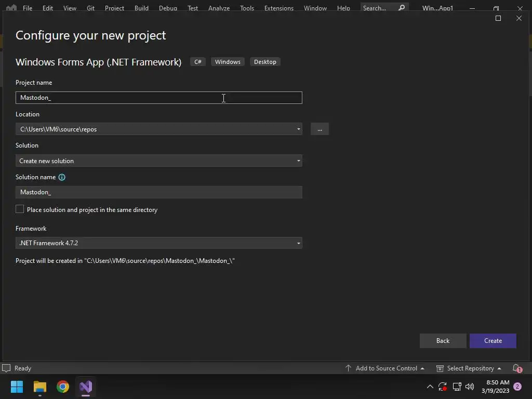Open the File menu
The width and height of the screenshot is (532, 399).
(28, 8)
